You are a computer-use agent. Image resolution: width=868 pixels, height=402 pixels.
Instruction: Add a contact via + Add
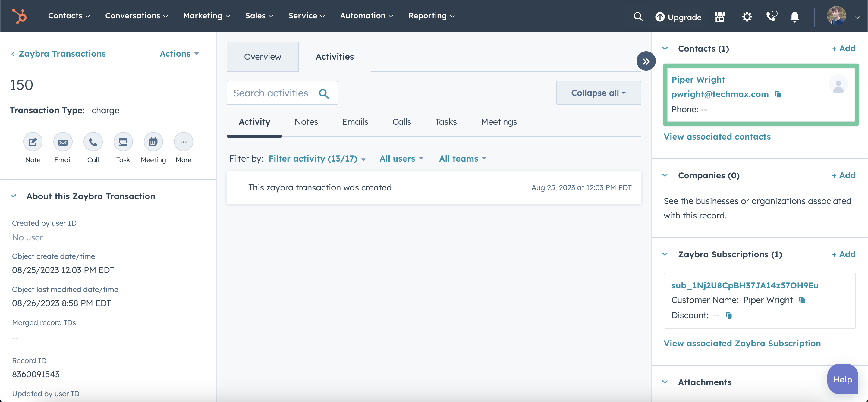(x=843, y=49)
